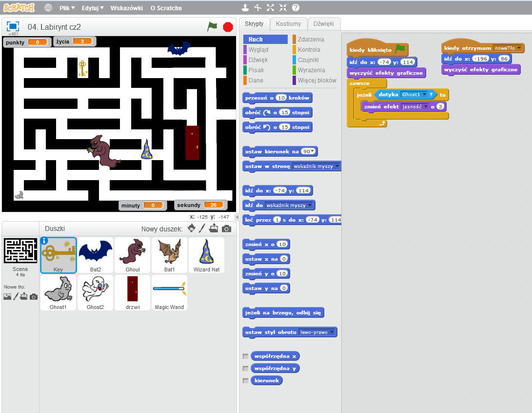Switch to the Kostiumy tab
Image resolution: width=532 pixels, height=413 pixels.
tap(288, 24)
